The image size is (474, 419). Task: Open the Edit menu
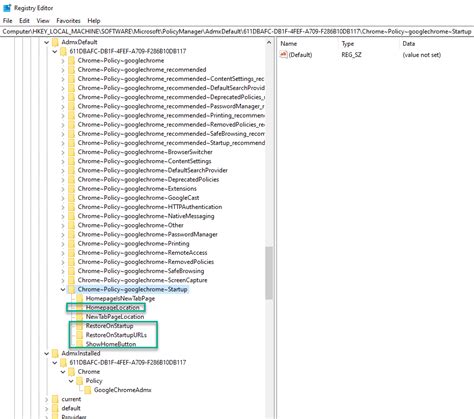[24, 21]
